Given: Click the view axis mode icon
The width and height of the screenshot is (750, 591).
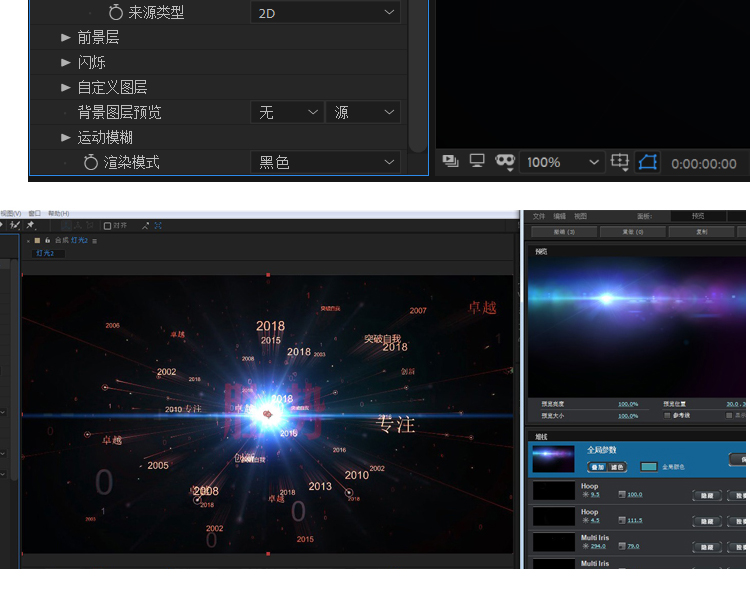Looking at the screenshot, I should [89, 225].
